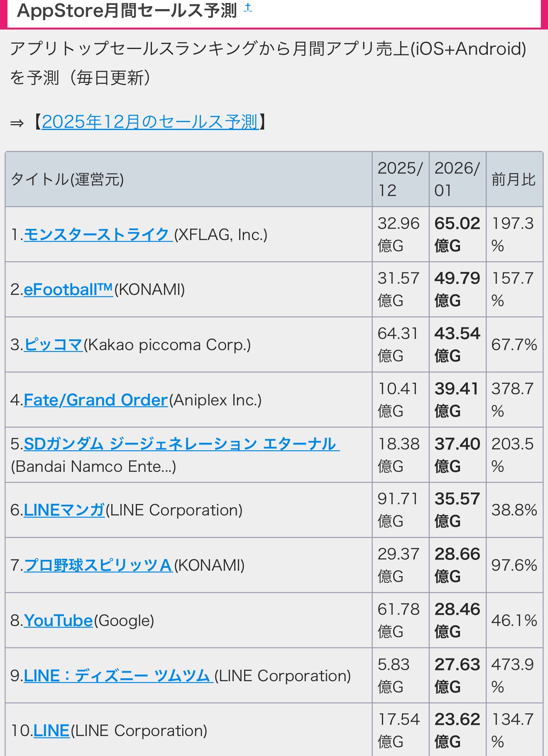The height and width of the screenshot is (756, 548).
Task: Click the AppStore月間セールス予測 heading text
Action: click(x=127, y=11)
